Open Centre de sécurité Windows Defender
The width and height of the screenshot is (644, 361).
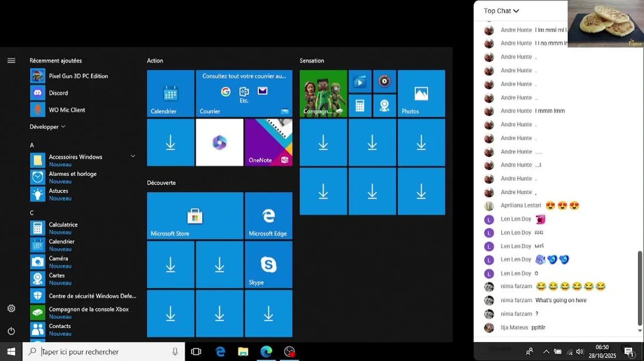(x=83, y=296)
